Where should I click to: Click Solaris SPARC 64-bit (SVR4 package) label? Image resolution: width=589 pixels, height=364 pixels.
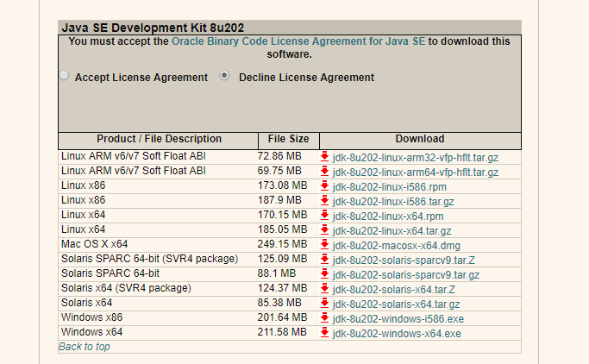tap(149, 259)
